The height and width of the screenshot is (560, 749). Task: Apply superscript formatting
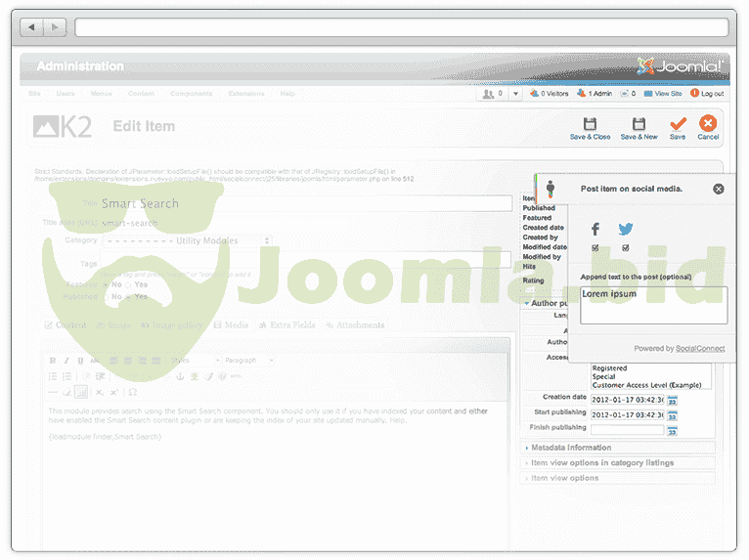coord(114,393)
